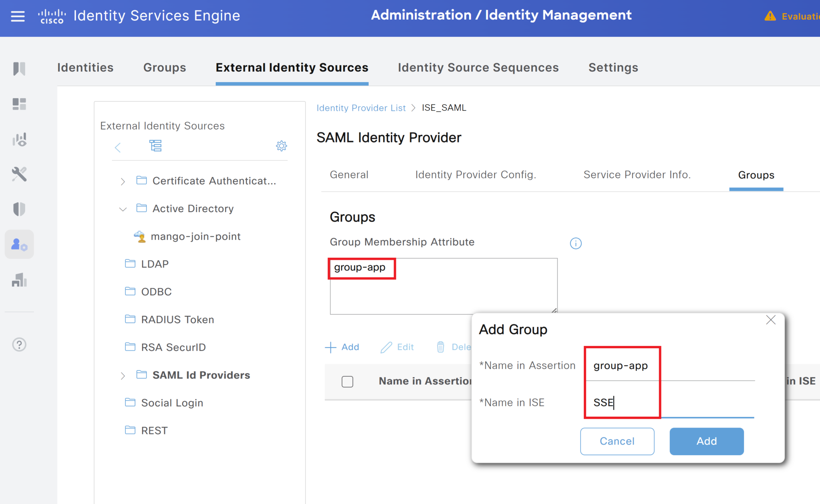The height and width of the screenshot is (504, 820).
Task: Open settings gear in External Identity Sources panel
Action: 281,146
